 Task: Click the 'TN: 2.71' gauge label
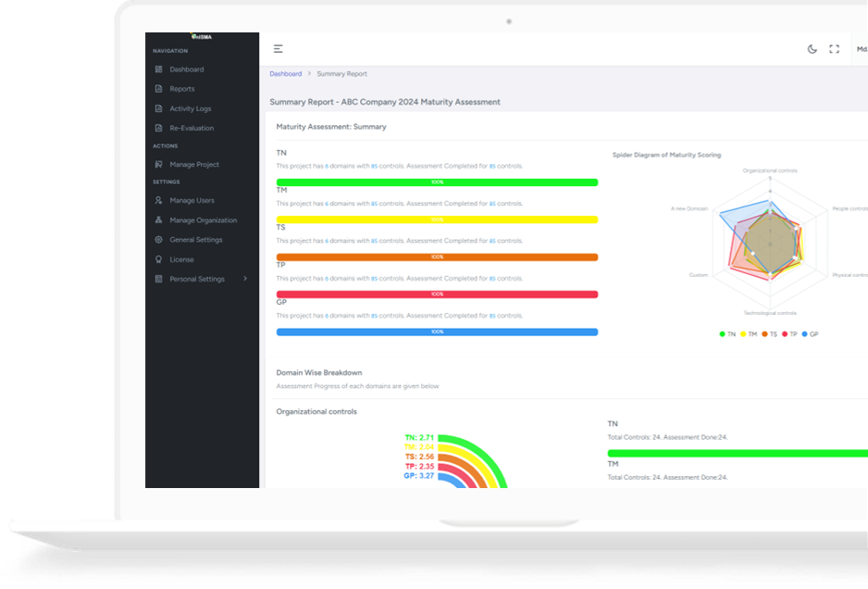pyautogui.click(x=419, y=438)
